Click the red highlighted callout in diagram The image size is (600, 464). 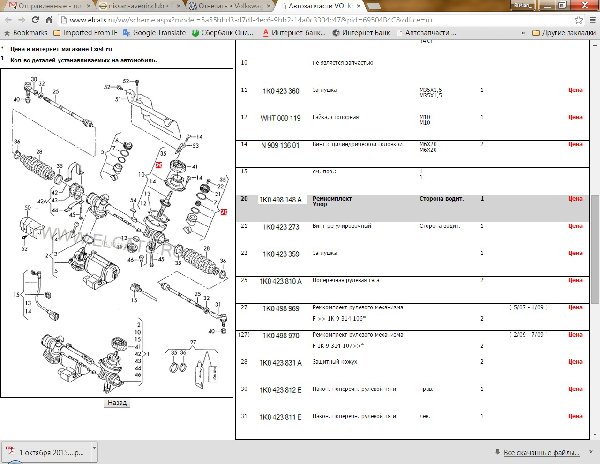159,163
